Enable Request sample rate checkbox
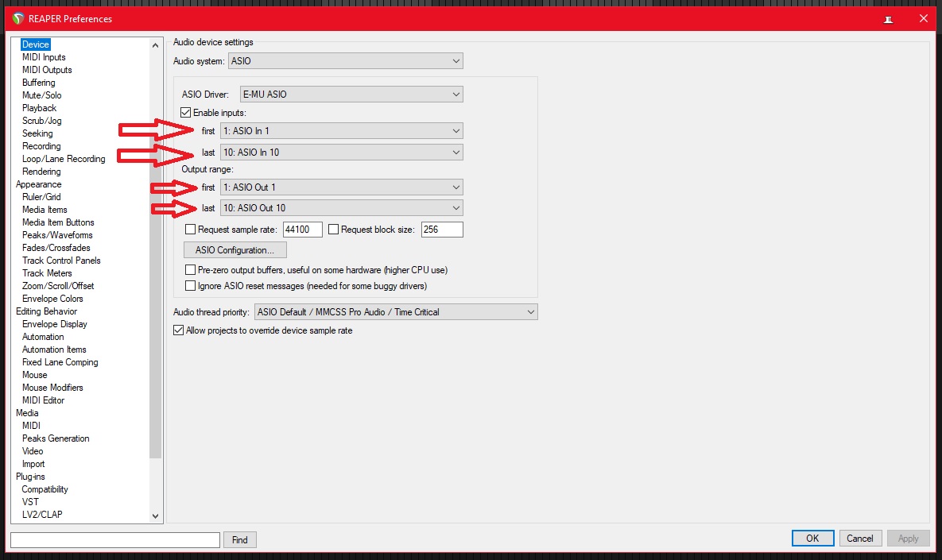942x560 pixels. point(191,230)
